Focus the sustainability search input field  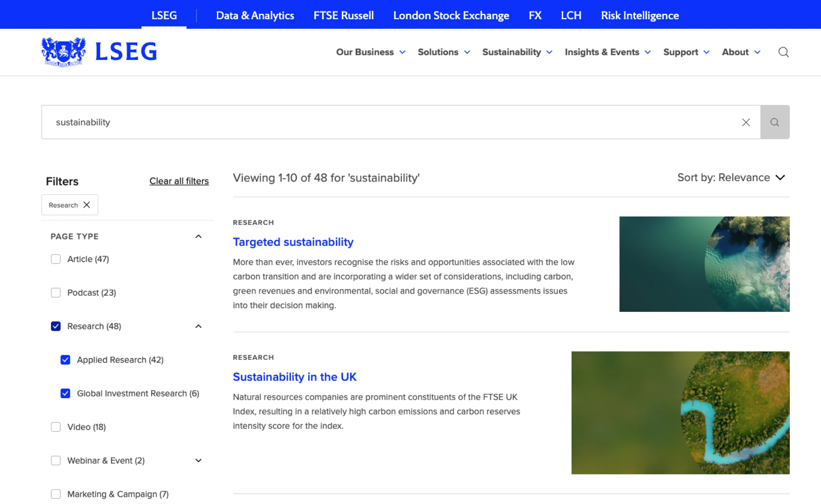coord(395,122)
